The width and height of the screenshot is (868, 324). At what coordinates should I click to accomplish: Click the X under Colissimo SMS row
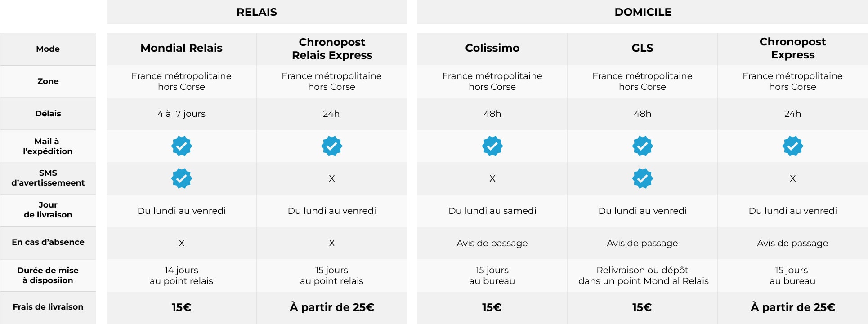click(x=492, y=178)
